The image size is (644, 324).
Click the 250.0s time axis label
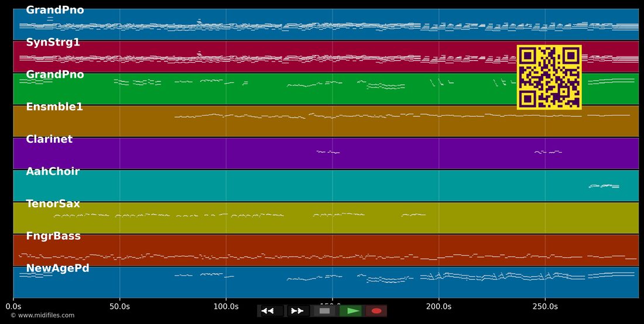coord(545,306)
